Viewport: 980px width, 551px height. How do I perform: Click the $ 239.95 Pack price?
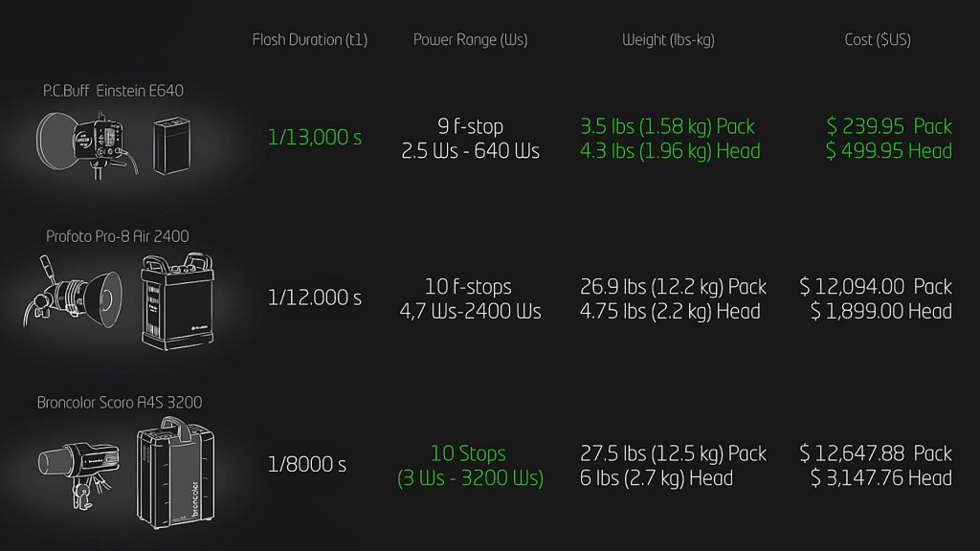(889, 126)
